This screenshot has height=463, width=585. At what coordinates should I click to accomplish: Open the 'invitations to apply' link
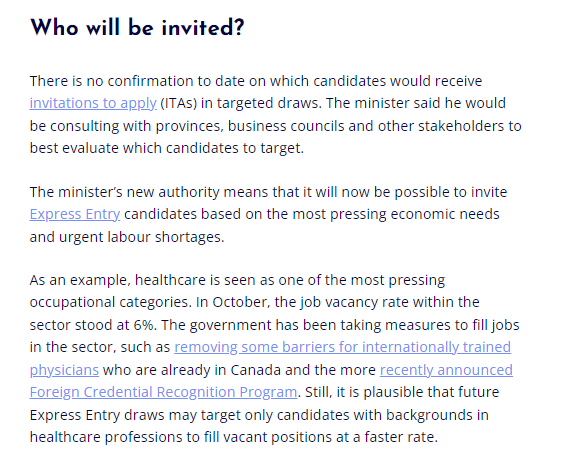click(93, 103)
